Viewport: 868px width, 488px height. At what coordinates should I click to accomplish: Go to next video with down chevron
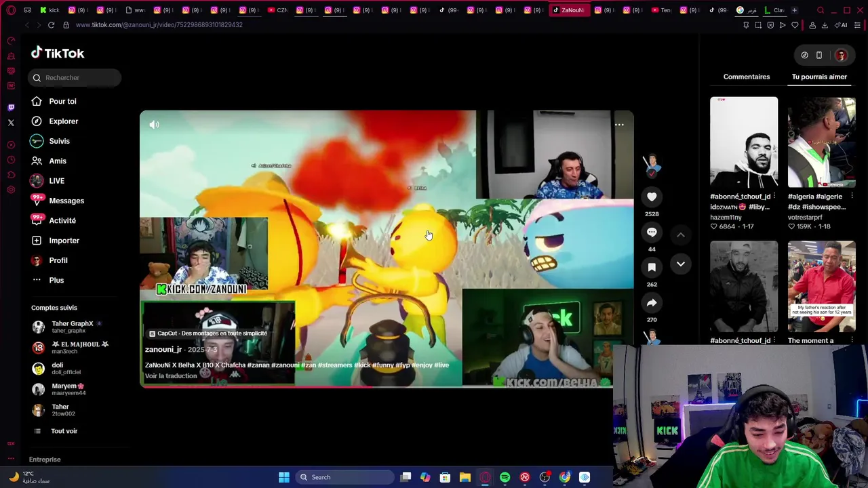[680, 264]
